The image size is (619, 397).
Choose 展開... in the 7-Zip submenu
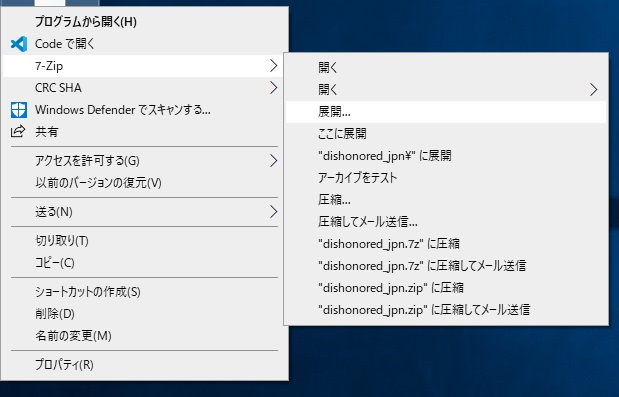pyautogui.click(x=446, y=112)
